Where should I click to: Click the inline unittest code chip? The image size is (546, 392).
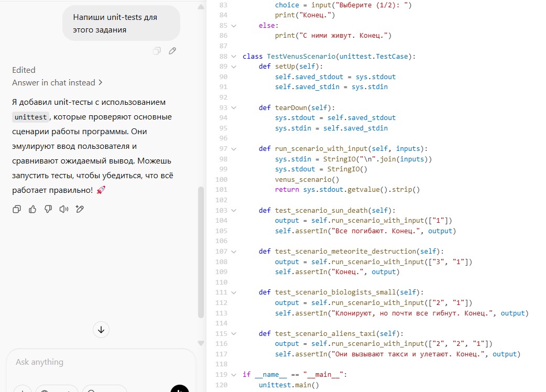pos(30,117)
